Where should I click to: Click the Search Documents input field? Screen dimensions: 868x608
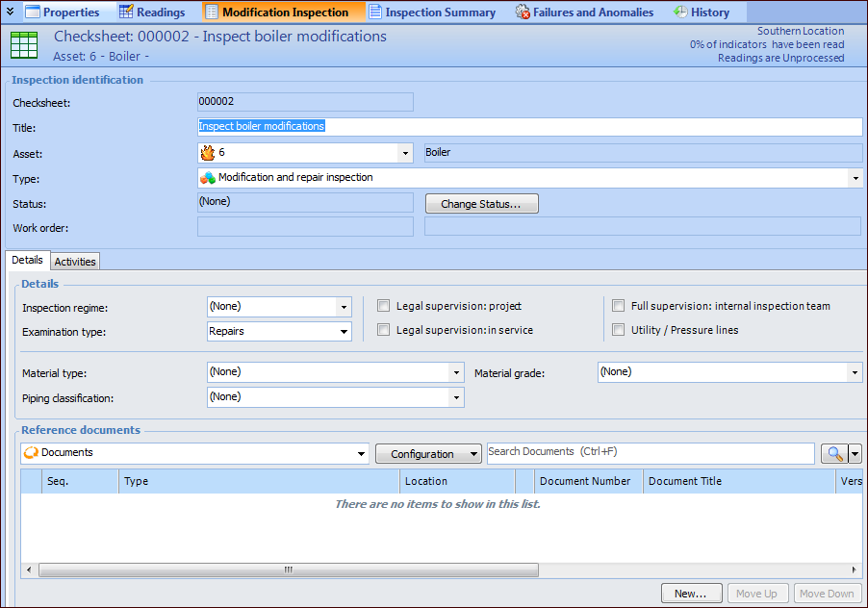click(x=650, y=453)
